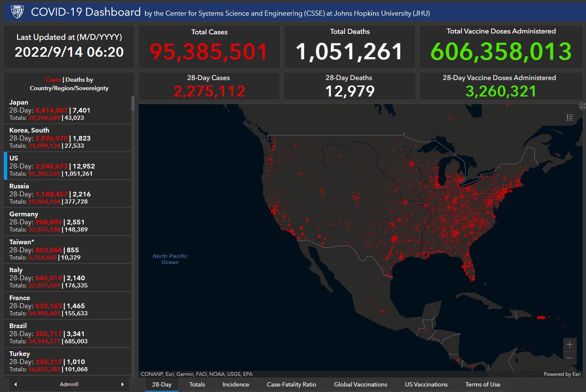Sort the country list by Cases
This screenshot has width=586, height=392.
pyautogui.click(x=53, y=80)
